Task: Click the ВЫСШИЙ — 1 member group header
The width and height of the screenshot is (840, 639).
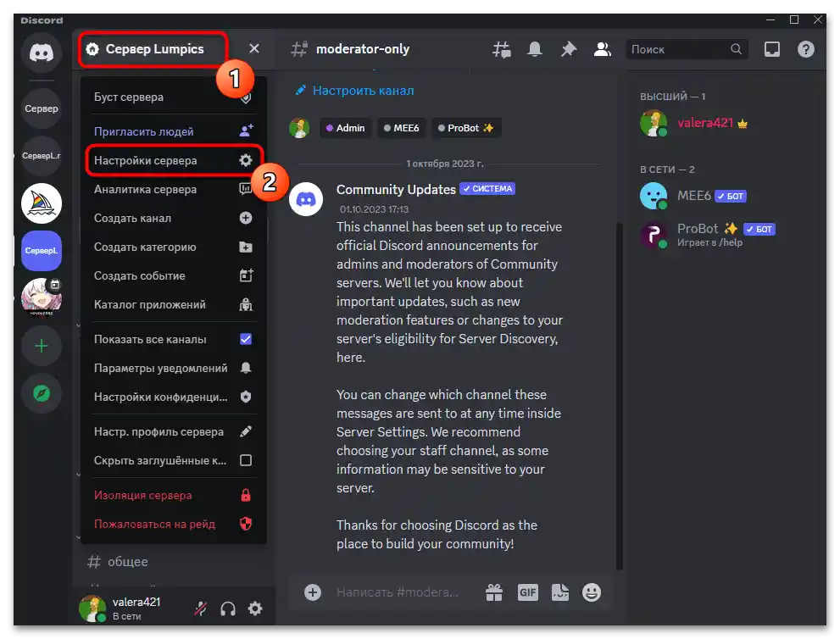Action: tap(672, 97)
